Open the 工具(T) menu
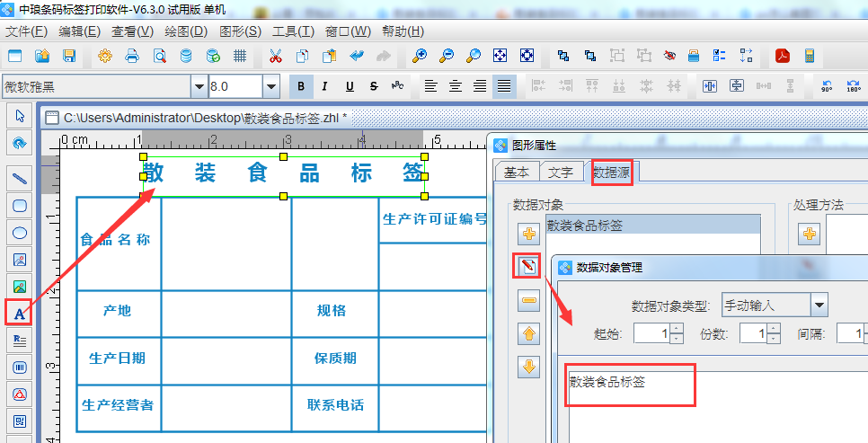Screen dimensions: 868x443 pos(294,31)
